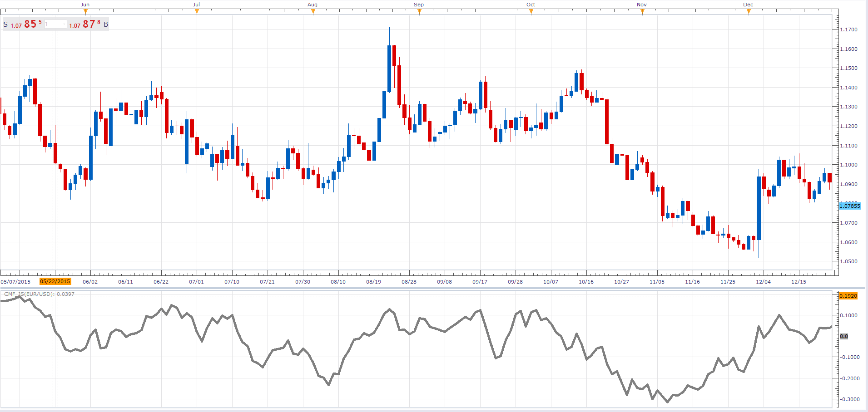Screen dimensions: 868x412
Task: Click the 0.0 zero-line label
Action: [844, 336]
